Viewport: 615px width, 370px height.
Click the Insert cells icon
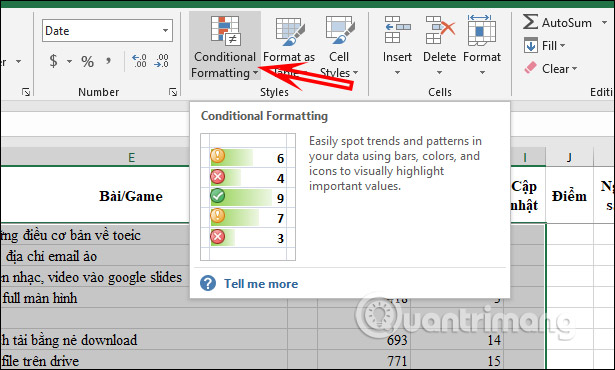tap(397, 29)
